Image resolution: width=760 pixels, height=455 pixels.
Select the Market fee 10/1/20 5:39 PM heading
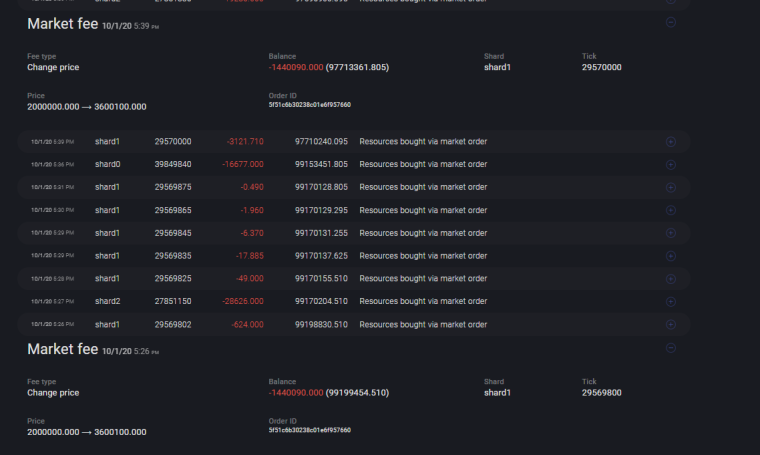click(x=93, y=24)
